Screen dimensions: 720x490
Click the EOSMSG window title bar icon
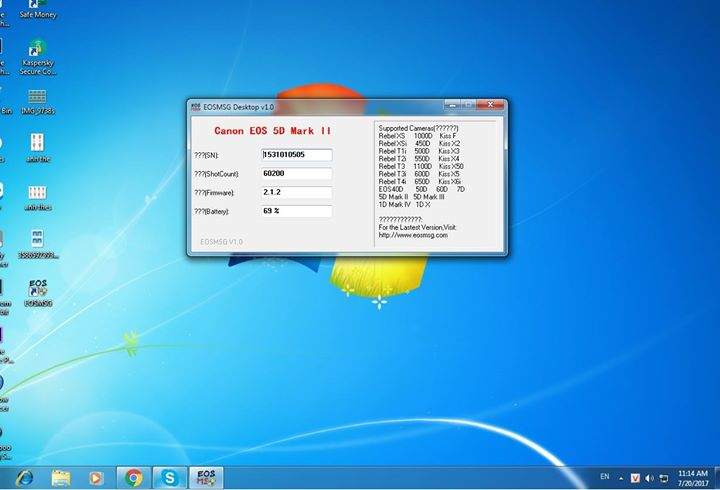(x=196, y=107)
